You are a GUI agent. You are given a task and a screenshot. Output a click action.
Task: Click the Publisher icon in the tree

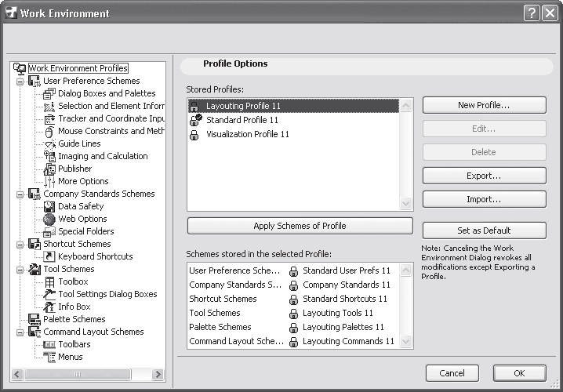(49, 169)
